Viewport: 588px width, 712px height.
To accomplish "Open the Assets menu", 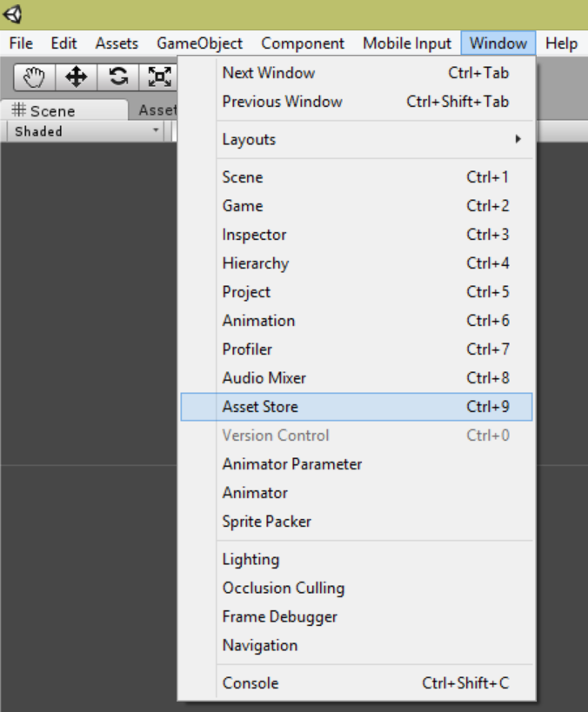I will (117, 43).
